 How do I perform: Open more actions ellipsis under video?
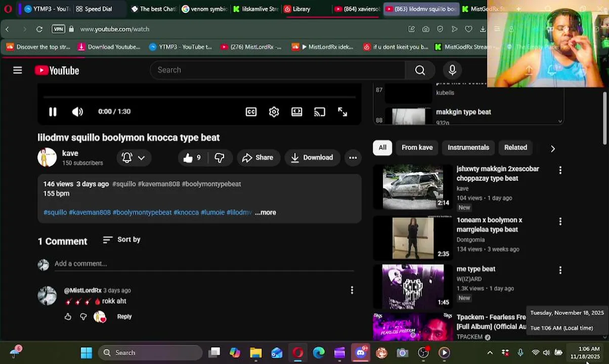coord(353,158)
